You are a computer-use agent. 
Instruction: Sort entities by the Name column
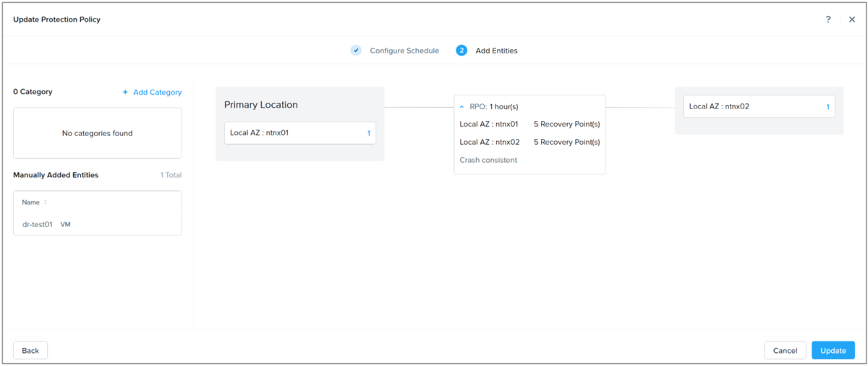click(35, 203)
